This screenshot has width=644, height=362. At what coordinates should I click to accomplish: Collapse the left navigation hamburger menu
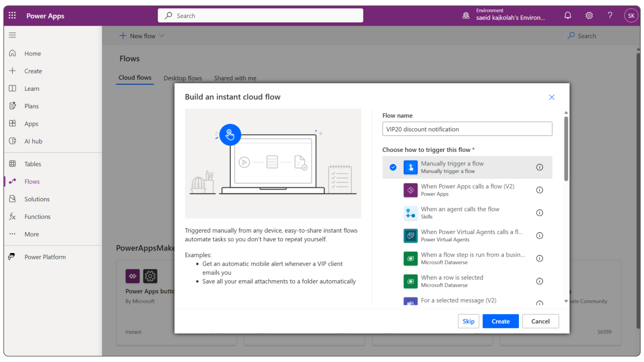[x=13, y=35]
